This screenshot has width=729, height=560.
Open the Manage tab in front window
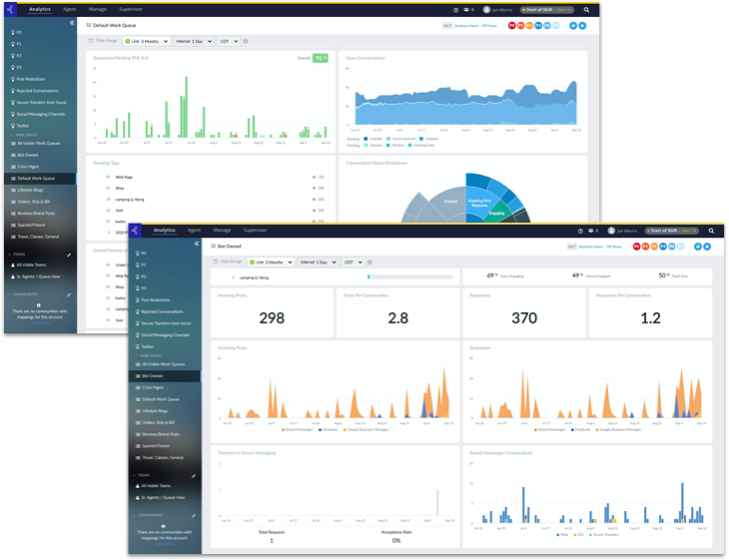pos(222,231)
